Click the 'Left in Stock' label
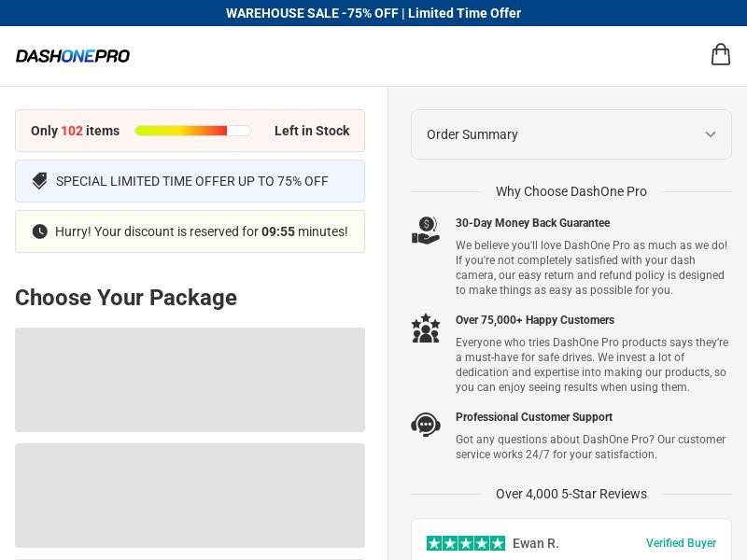The width and height of the screenshot is (747, 560). [x=312, y=131]
